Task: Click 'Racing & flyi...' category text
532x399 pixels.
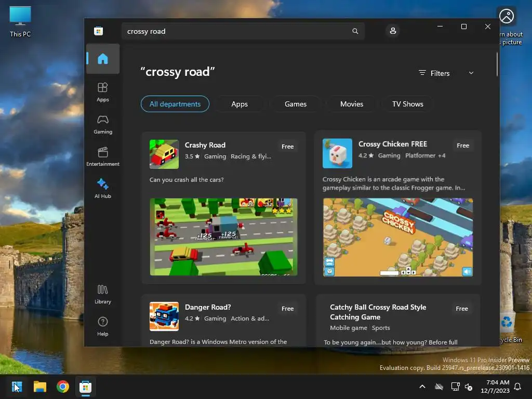Action: pos(251,156)
